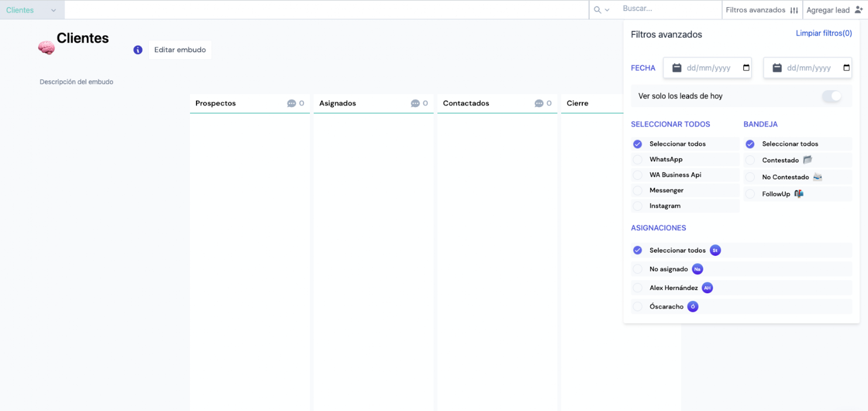
Task: Click the Na badge next to No asignado
Action: click(697, 269)
